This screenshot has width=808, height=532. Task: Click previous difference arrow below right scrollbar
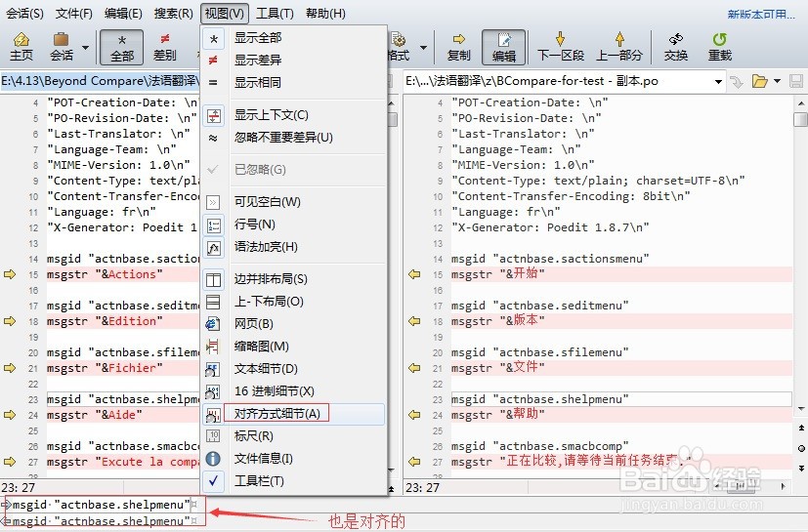[801, 428]
